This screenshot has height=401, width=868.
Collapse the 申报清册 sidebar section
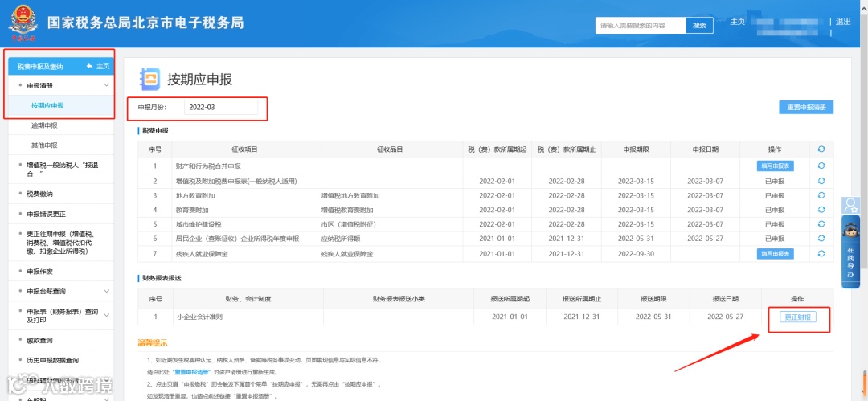107,85
